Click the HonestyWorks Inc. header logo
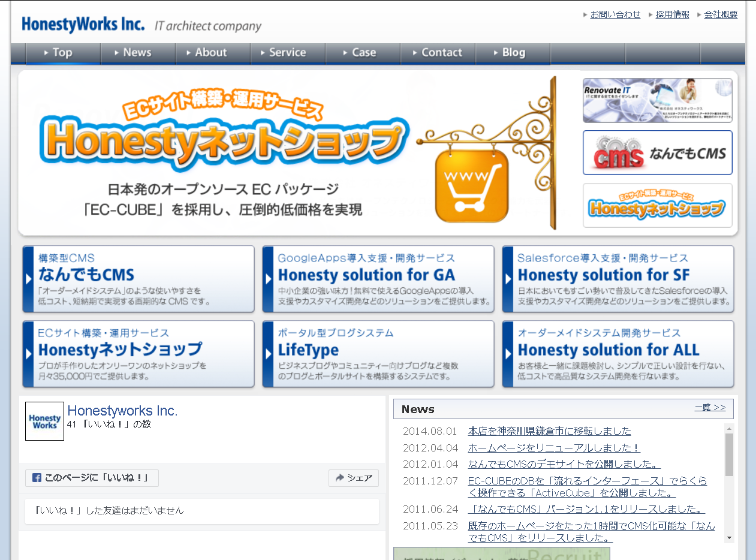The height and width of the screenshot is (560, 756). [83, 25]
